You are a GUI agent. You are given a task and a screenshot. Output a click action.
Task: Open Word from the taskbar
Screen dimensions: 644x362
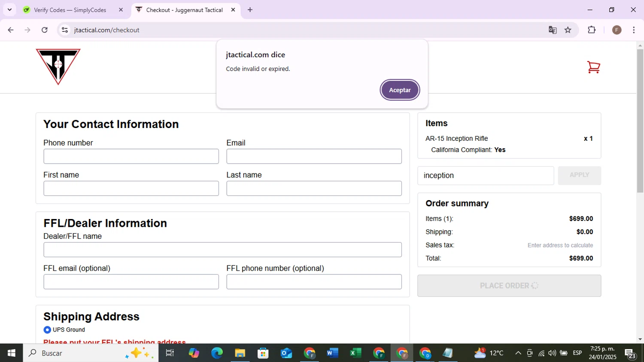pyautogui.click(x=332, y=353)
